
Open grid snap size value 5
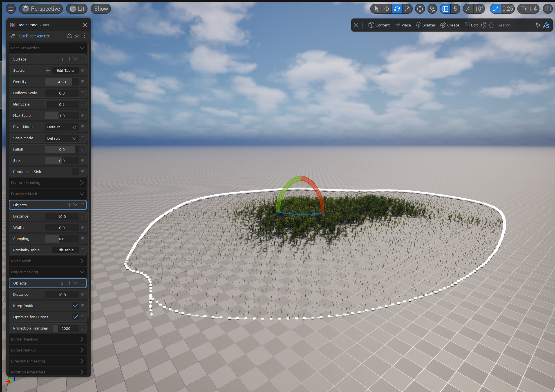455,9
